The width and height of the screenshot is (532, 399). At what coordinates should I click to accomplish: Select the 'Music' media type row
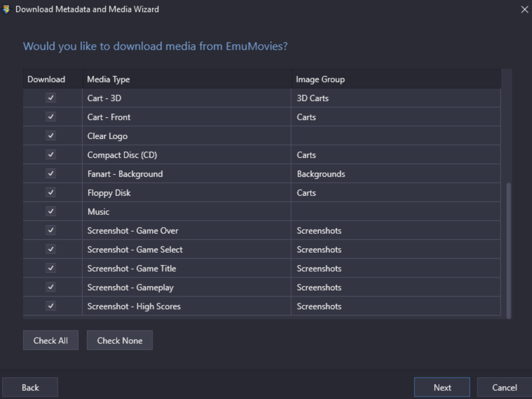99,212
